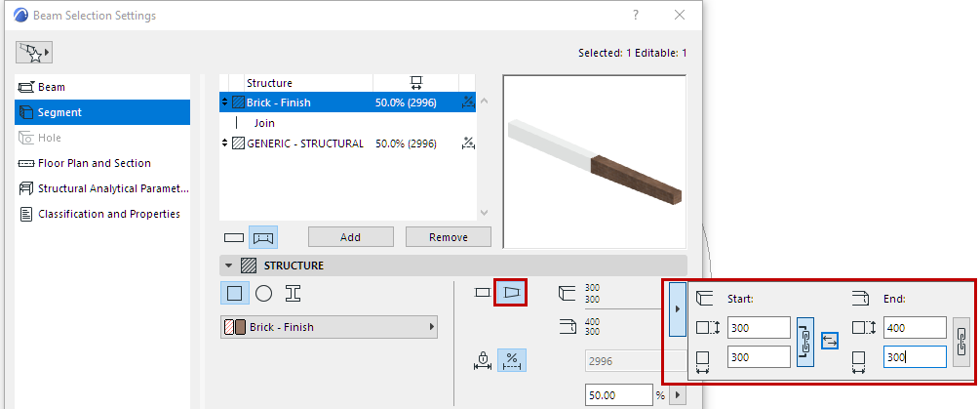980x409 pixels.
Task: Open Structural Analytical Parameters page
Action: [102, 188]
